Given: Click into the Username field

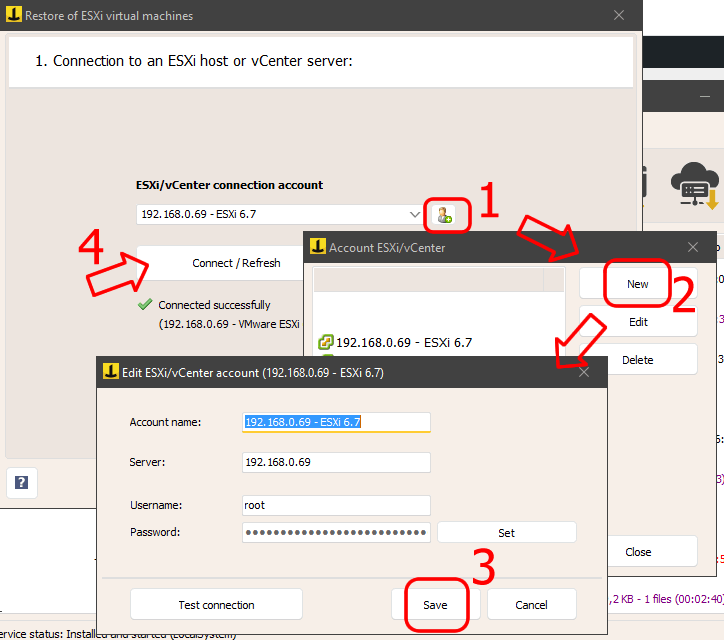Looking at the screenshot, I should coord(336,506).
